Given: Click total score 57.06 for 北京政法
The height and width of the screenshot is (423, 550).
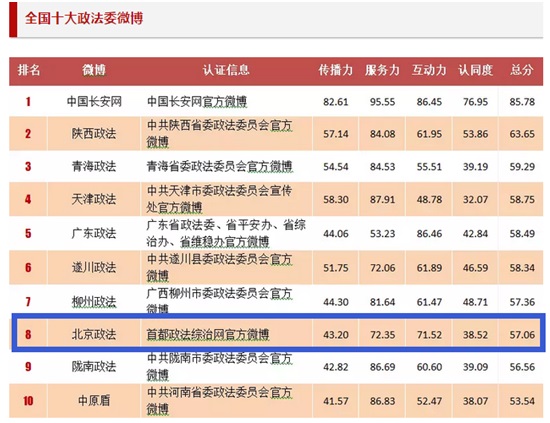Looking at the screenshot, I should coord(522,335).
